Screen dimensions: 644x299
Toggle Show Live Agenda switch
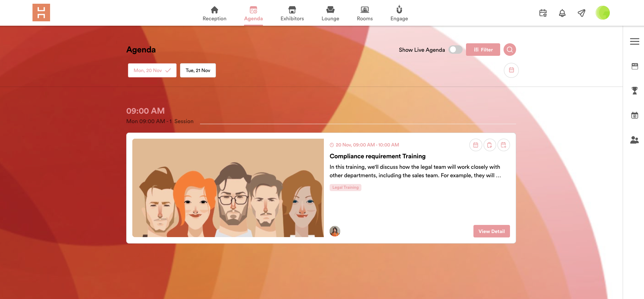(456, 50)
